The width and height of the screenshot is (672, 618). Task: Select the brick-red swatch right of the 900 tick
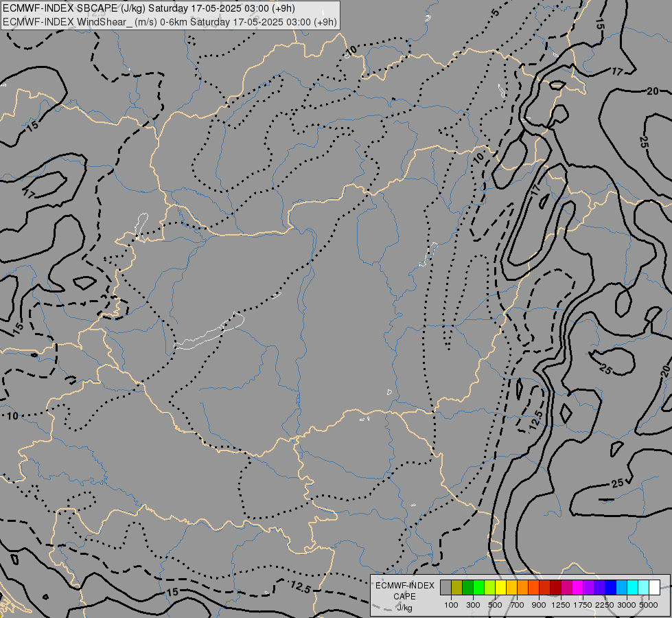click(545, 587)
